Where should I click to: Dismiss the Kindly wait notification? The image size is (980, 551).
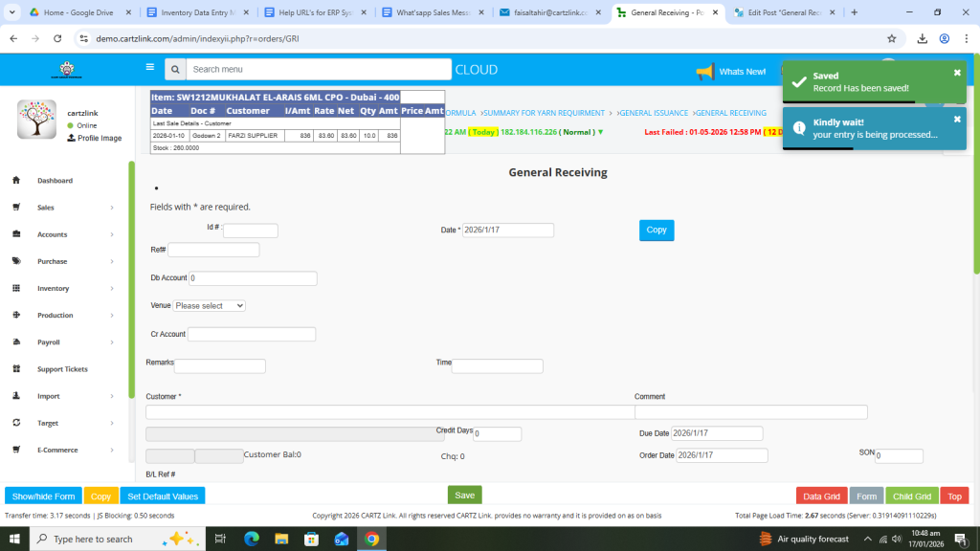(957, 120)
